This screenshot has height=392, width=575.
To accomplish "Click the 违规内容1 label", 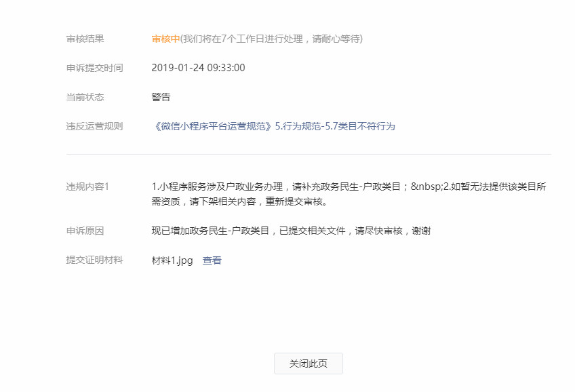I will [x=87, y=187].
